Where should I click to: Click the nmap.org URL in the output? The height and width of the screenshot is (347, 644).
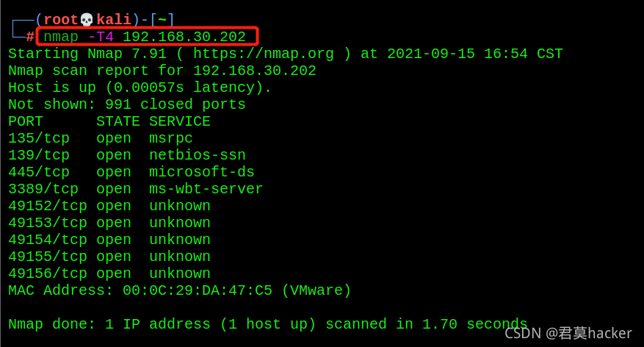[264, 54]
